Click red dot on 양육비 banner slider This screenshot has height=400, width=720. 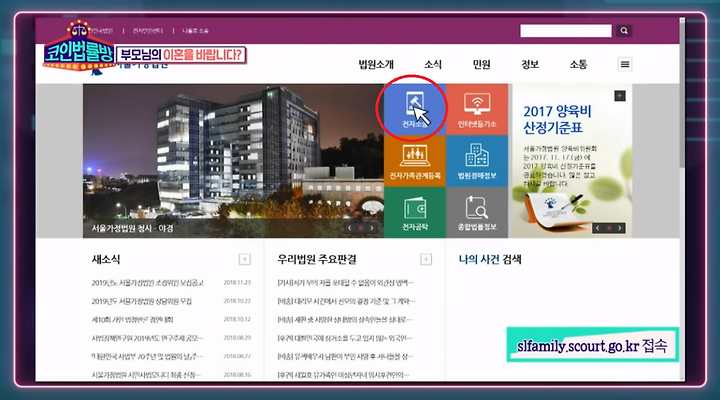point(609,228)
